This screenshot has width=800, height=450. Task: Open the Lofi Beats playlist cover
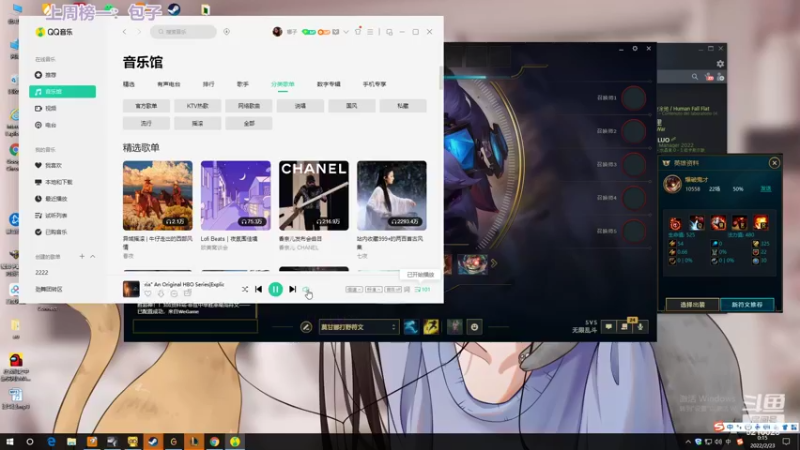coord(236,195)
